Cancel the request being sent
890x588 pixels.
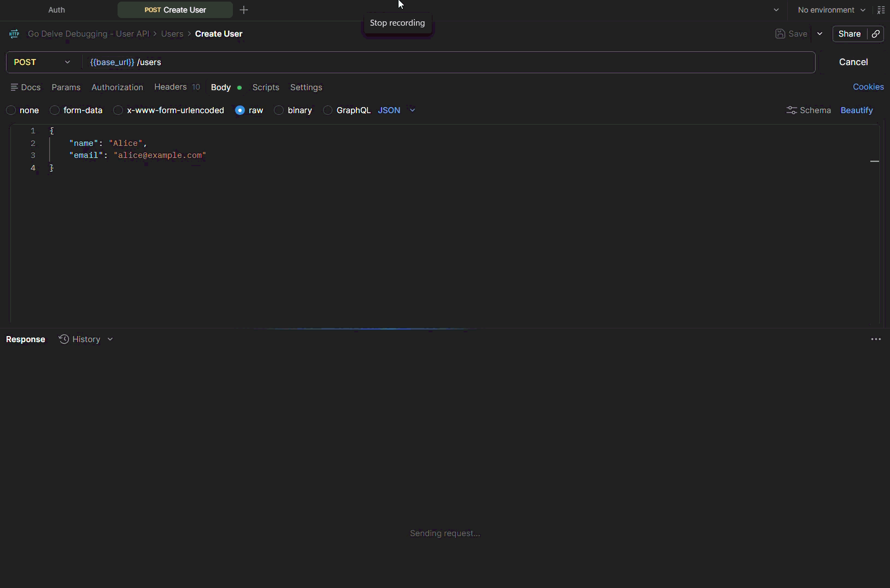(853, 62)
